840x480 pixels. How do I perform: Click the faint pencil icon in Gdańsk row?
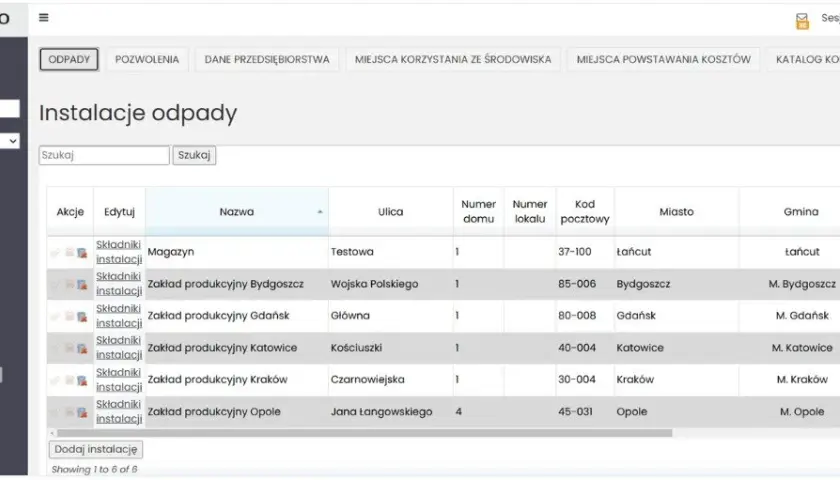tap(55, 317)
